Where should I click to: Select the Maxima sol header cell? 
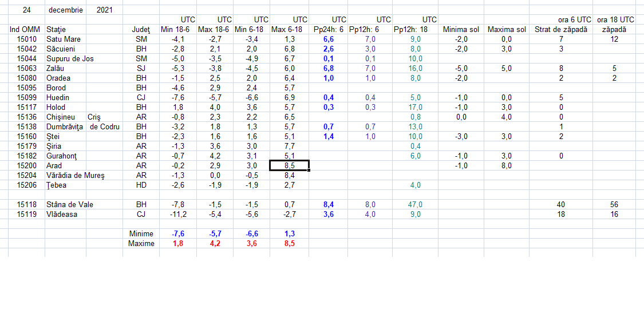(507, 30)
